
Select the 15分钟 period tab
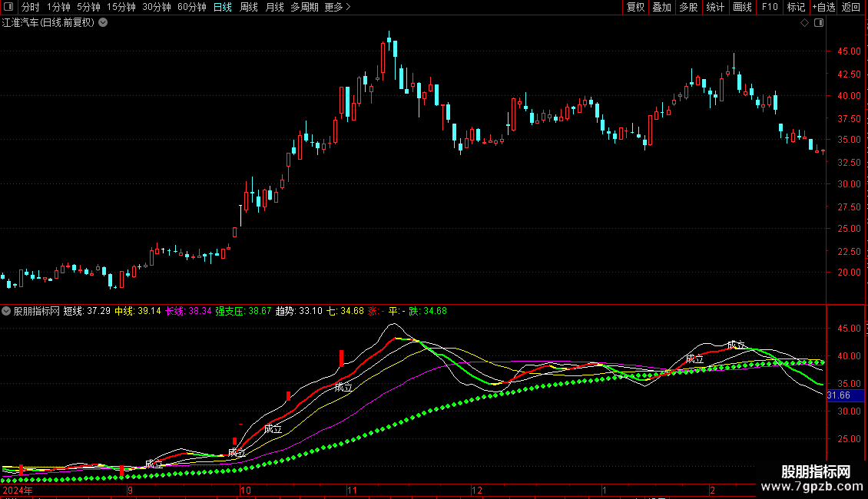121,7
